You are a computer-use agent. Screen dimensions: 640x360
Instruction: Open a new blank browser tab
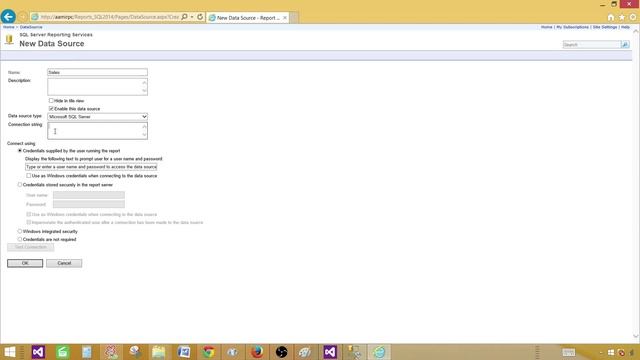click(x=294, y=18)
